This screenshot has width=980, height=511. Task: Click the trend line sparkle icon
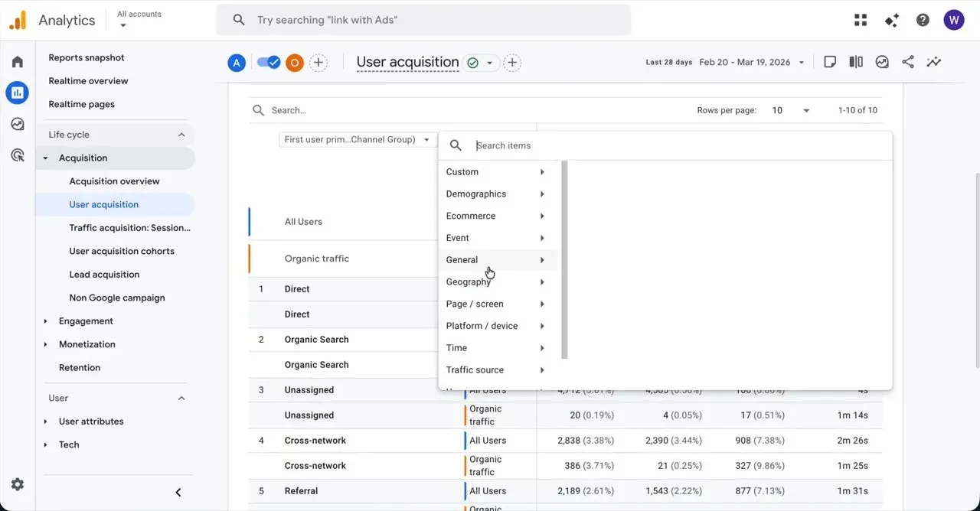click(934, 62)
